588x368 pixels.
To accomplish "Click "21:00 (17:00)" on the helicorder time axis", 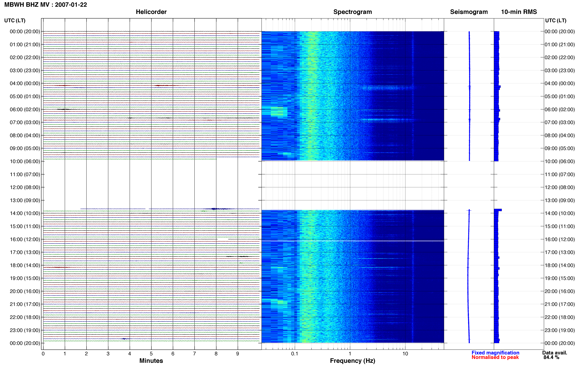I will pyautogui.click(x=25, y=304).
